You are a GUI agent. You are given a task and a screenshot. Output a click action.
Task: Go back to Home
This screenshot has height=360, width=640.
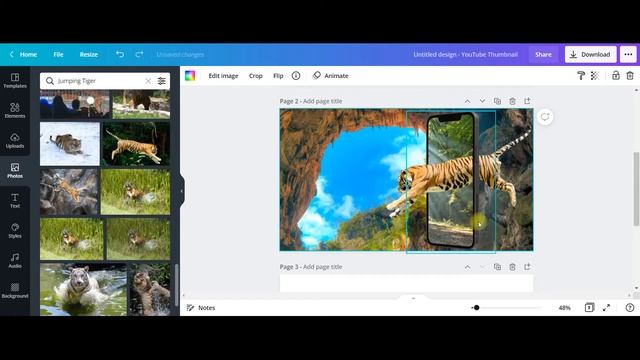(x=24, y=54)
